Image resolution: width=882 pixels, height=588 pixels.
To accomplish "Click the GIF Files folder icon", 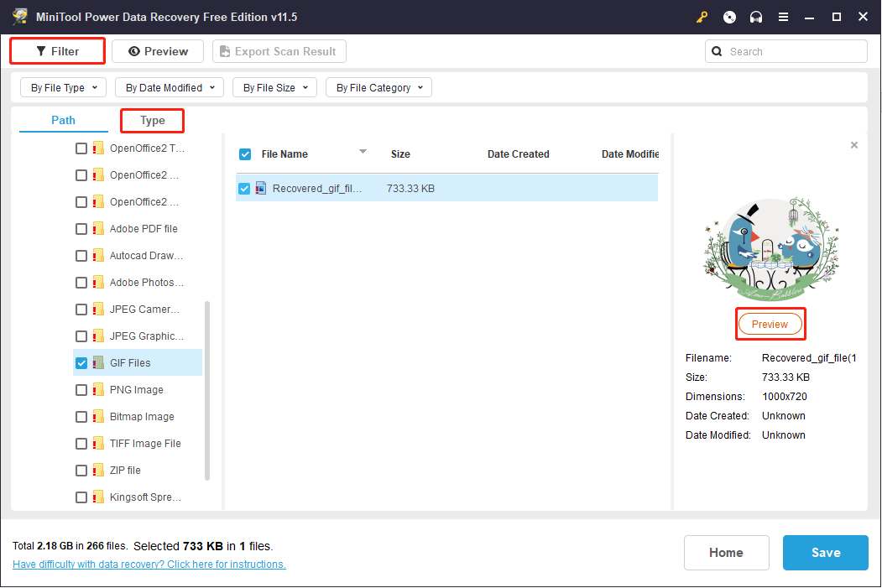I will click(98, 362).
